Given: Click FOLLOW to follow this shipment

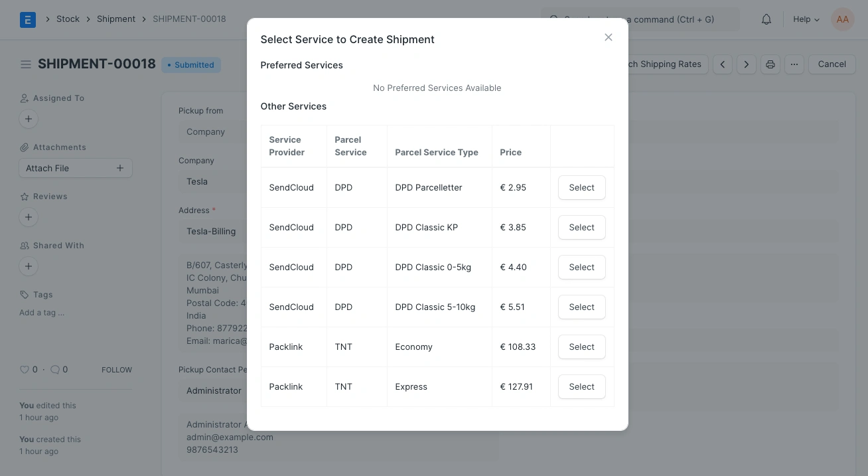Looking at the screenshot, I should point(117,369).
